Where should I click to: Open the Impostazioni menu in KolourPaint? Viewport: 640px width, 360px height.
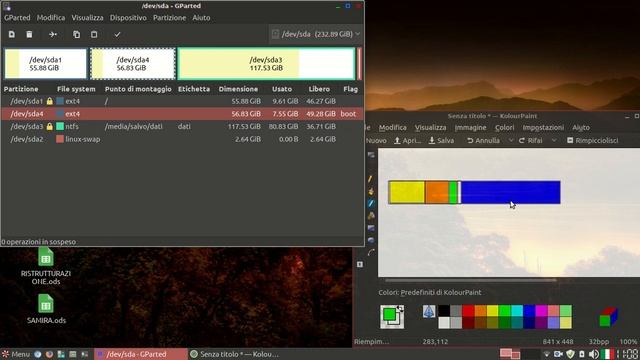coord(543,127)
